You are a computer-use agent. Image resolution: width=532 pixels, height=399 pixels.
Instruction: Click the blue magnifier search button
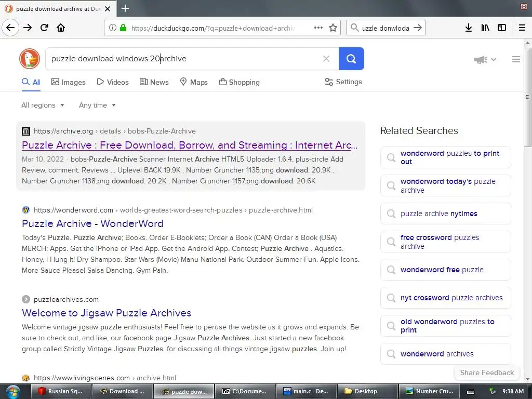[x=351, y=59]
